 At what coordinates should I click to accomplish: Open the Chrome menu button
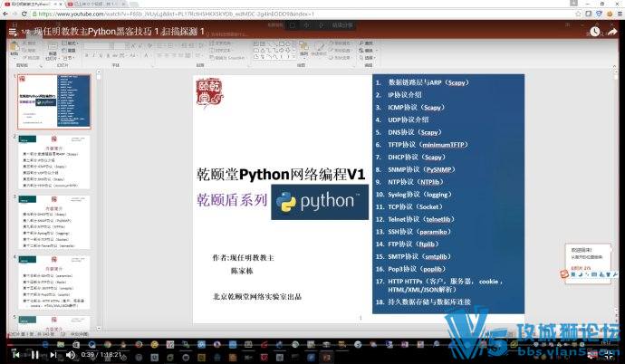tap(620, 14)
